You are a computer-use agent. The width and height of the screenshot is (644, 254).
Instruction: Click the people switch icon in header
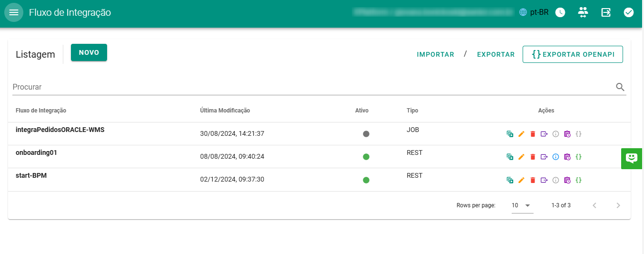[x=583, y=12]
